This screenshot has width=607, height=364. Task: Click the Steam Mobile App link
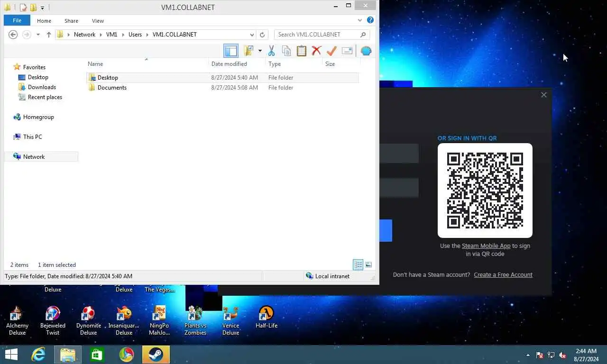(x=486, y=246)
